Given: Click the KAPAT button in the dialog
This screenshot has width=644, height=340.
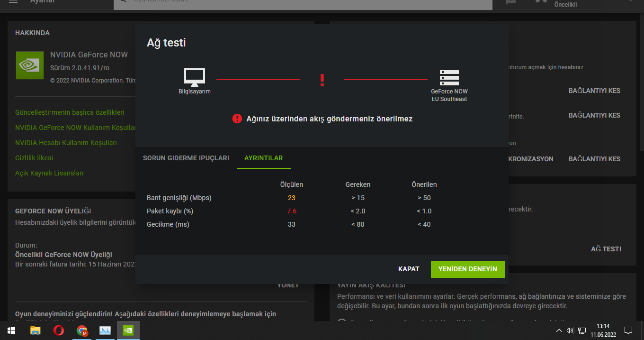Looking at the screenshot, I should coord(409,269).
